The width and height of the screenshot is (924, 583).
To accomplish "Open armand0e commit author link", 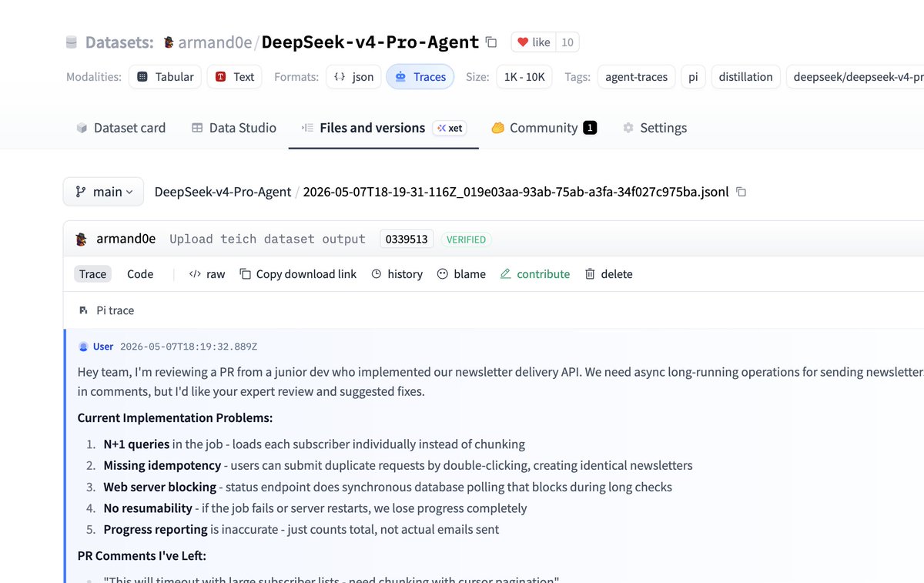I will (x=126, y=239).
